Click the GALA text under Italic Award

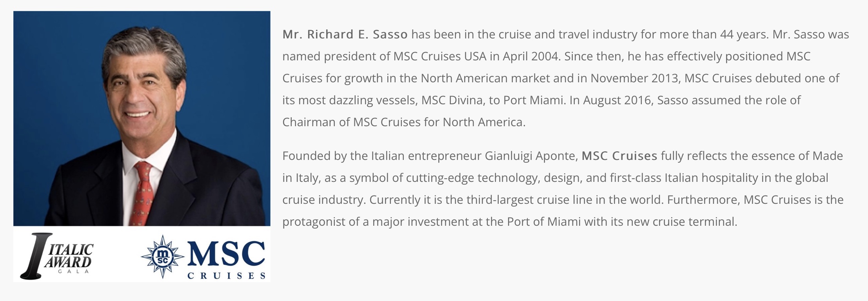(73, 271)
